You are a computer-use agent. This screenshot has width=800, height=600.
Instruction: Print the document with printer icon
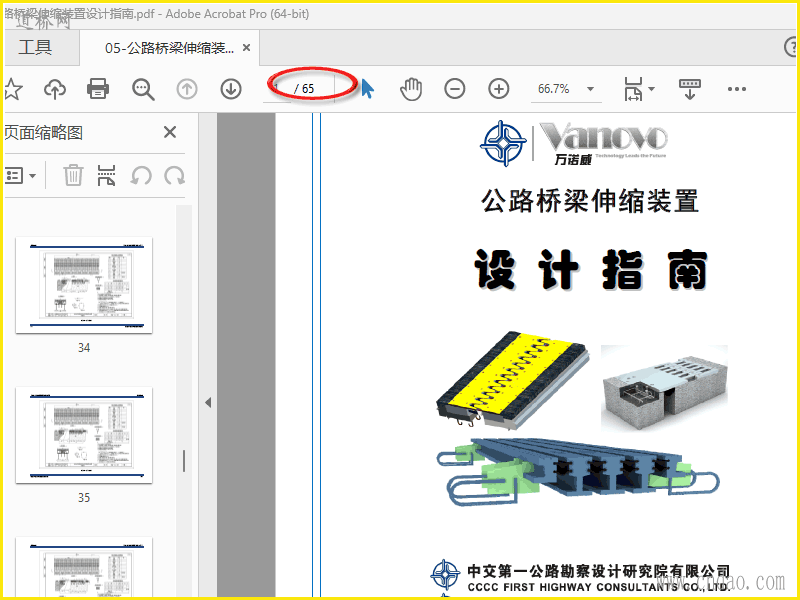click(x=98, y=89)
